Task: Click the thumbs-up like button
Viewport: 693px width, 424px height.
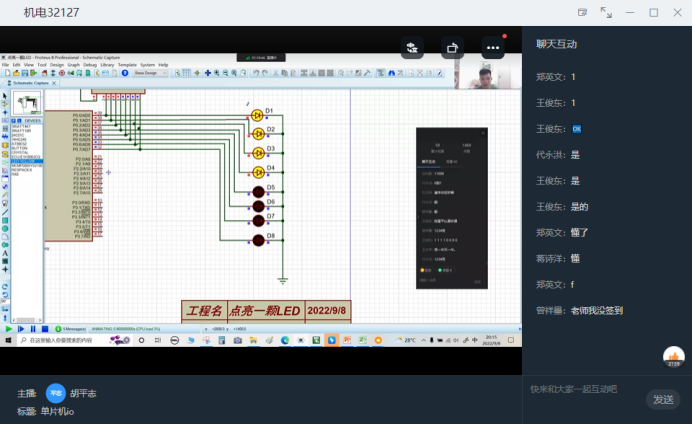Action: [x=674, y=356]
